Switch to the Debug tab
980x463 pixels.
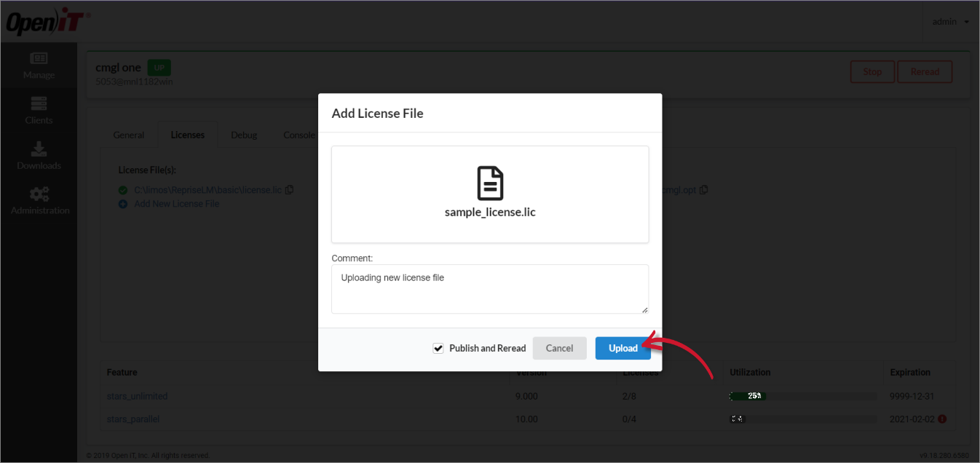[244, 135]
